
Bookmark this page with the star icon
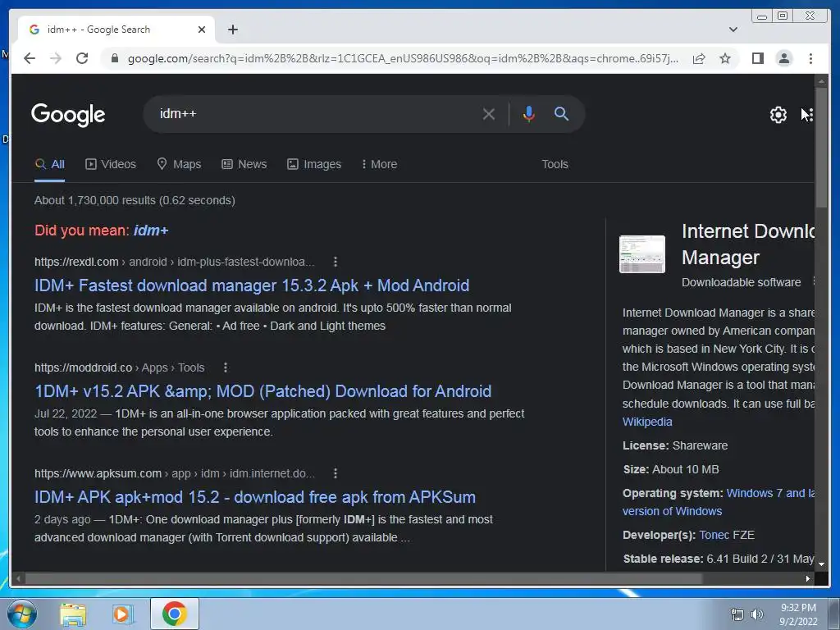pyautogui.click(x=725, y=58)
